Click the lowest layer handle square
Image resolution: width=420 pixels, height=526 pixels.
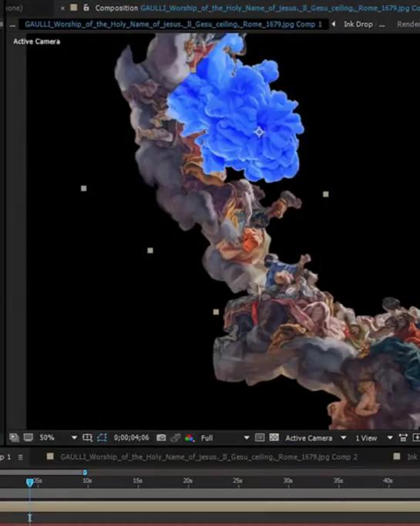(x=217, y=312)
